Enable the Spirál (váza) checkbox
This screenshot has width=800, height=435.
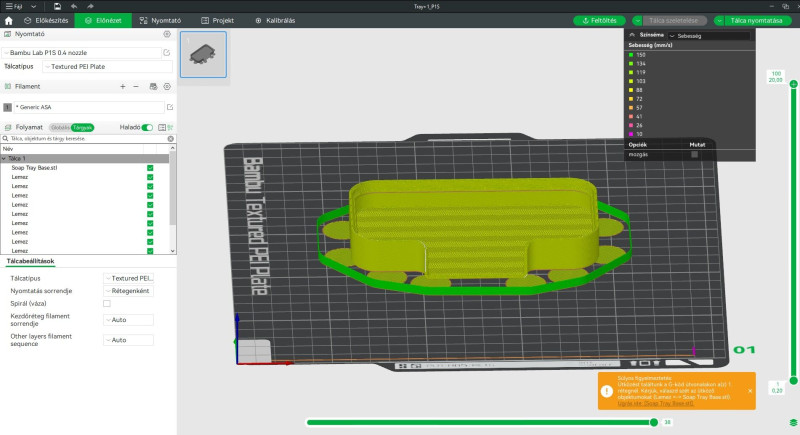pos(107,303)
